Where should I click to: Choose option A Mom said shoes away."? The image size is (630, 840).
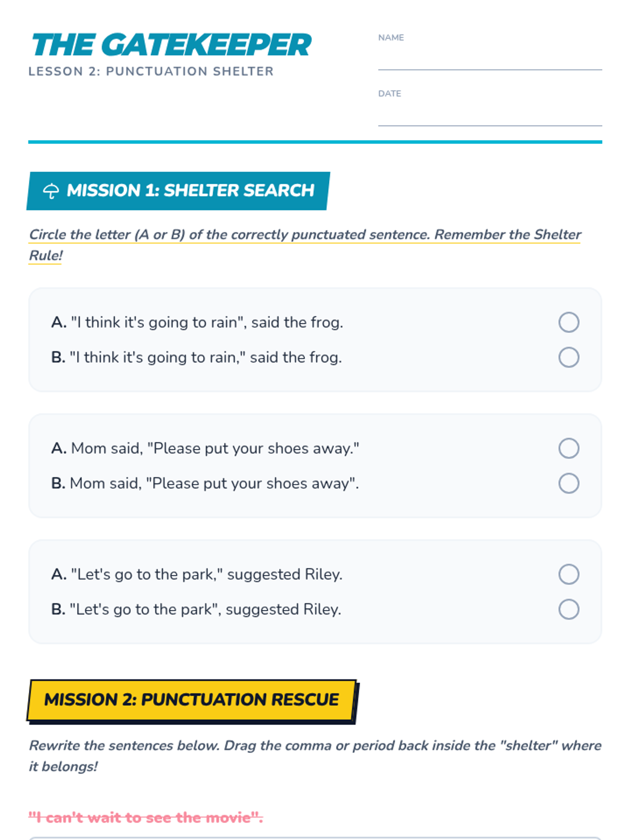pos(569,448)
